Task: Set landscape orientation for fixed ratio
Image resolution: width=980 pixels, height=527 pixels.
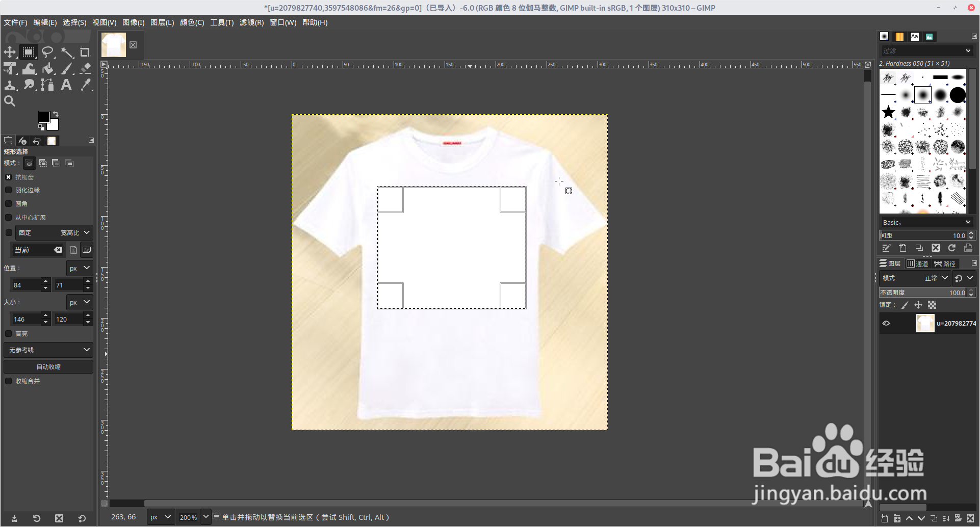Action: (87, 250)
